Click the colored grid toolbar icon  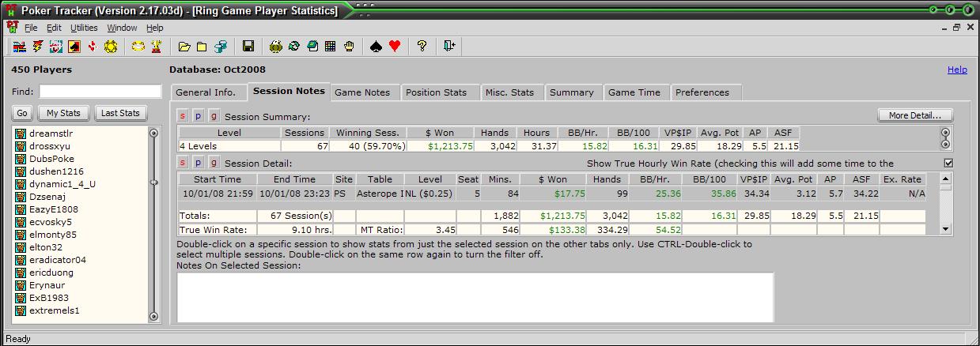point(330,46)
